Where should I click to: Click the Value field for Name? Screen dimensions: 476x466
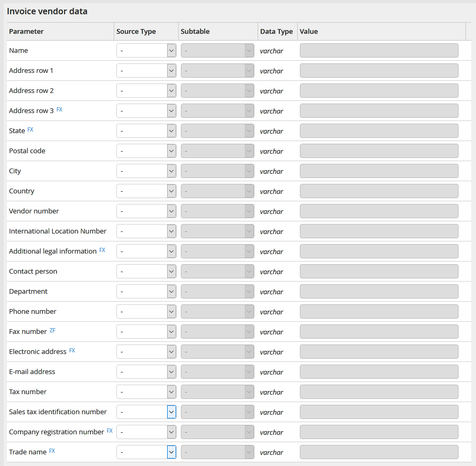pos(379,51)
